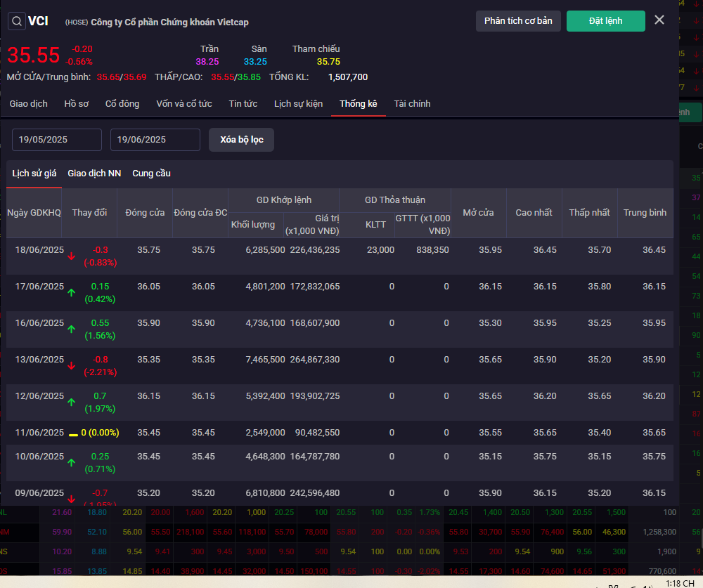Click the Đóng cửa column header
703x588 pixels.
point(145,212)
